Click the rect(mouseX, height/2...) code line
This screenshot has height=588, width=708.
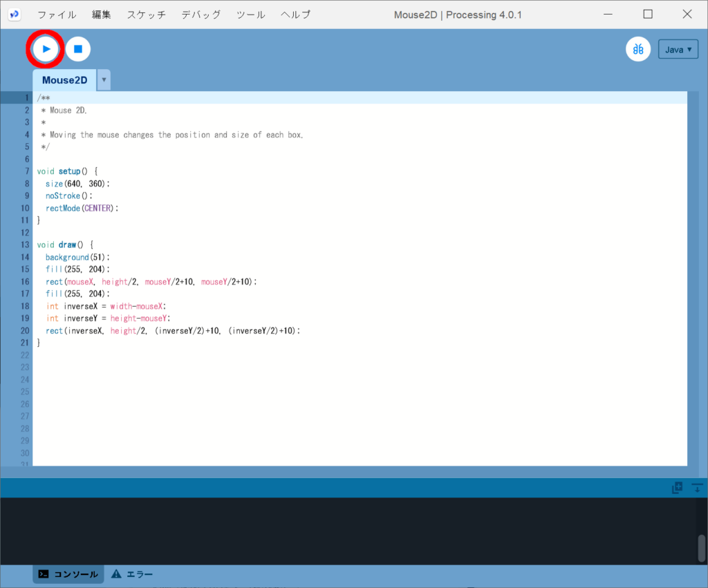tap(151, 282)
